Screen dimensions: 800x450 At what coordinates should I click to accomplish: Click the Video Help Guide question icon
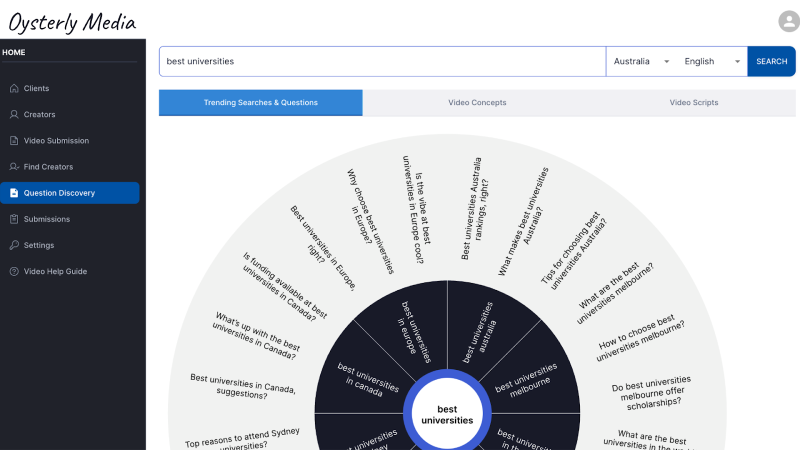tap(14, 271)
